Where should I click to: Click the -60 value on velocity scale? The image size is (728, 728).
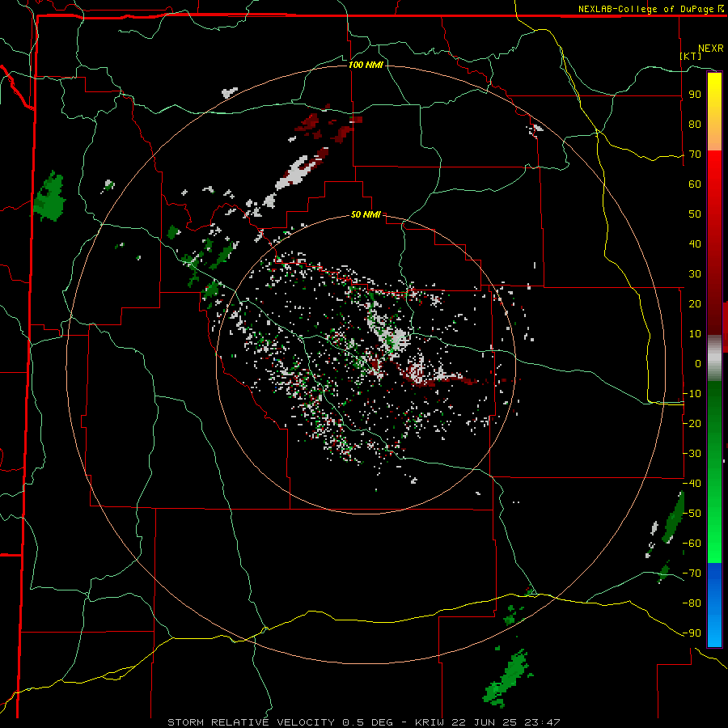pyautogui.click(x=692, y=544)
